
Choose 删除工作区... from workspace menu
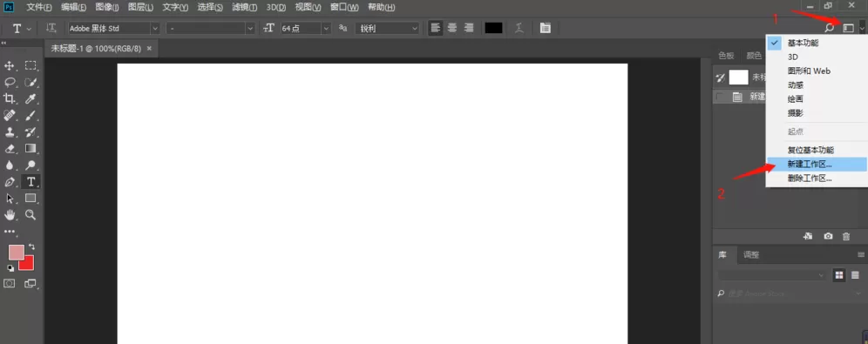click(x=817, y=179)
